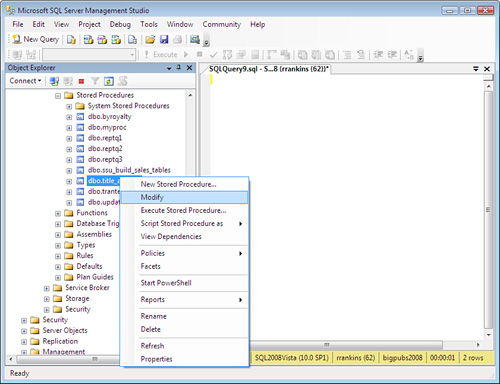This screenshot has height=384, width=500.
Task: Click the query editor vertical scrollbar
Action: point(488,209)
